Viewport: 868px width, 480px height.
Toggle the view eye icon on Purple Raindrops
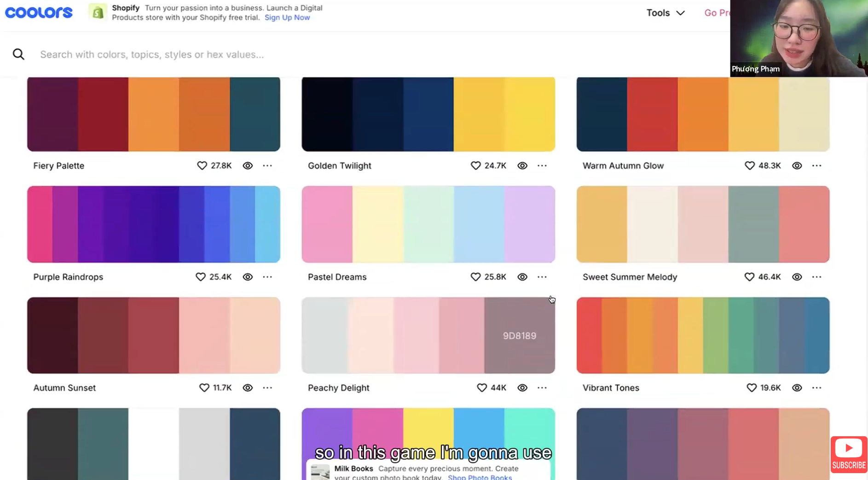click(248, 277)
